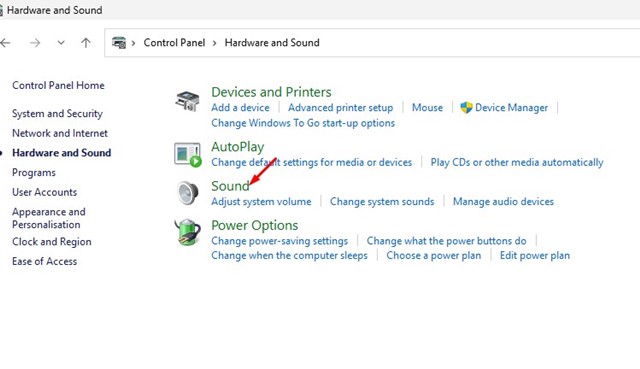Click the Sound speaker icon
This screenshot has height=369, width=640.
[x=188, y=193]
